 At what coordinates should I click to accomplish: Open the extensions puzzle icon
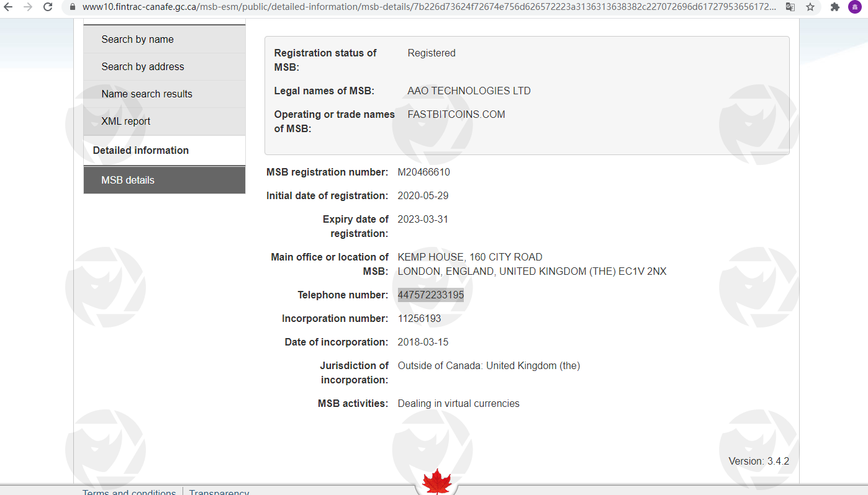[835, 7]
